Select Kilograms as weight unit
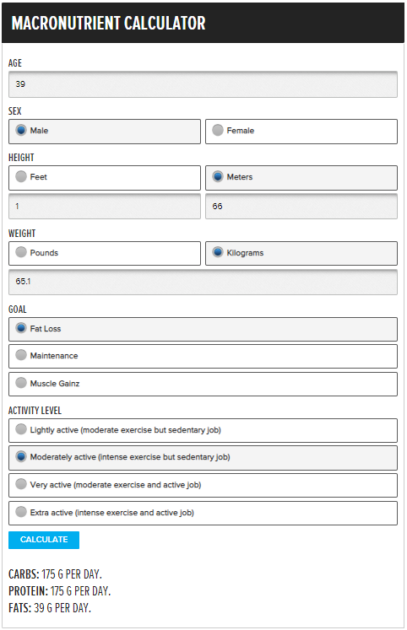 coord(301,253)
